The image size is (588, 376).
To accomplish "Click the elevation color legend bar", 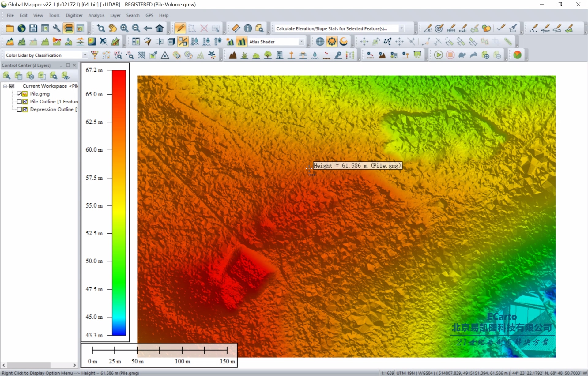I will (119, 202).
